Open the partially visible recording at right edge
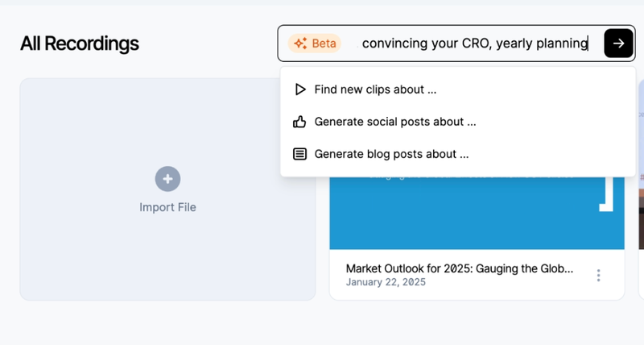 point(640,226)
